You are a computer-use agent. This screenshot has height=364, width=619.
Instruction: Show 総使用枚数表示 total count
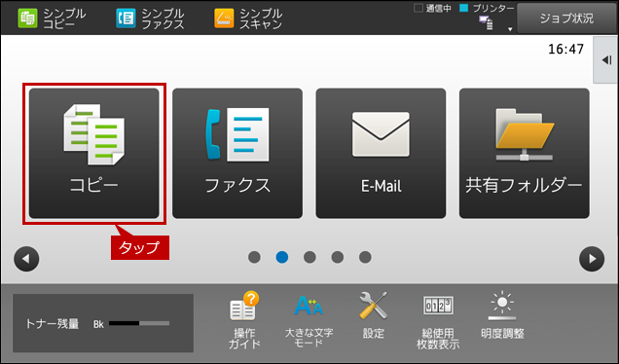click(x=438, y=322)
